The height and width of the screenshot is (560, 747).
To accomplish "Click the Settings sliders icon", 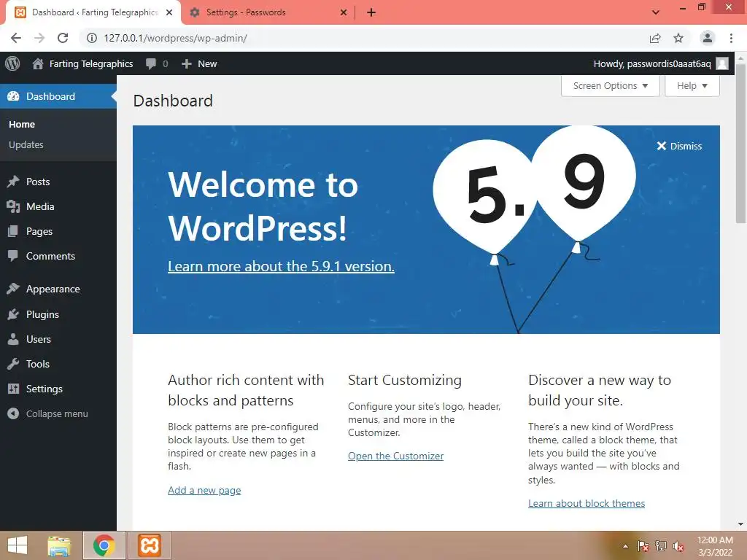I will coord(13,389).
